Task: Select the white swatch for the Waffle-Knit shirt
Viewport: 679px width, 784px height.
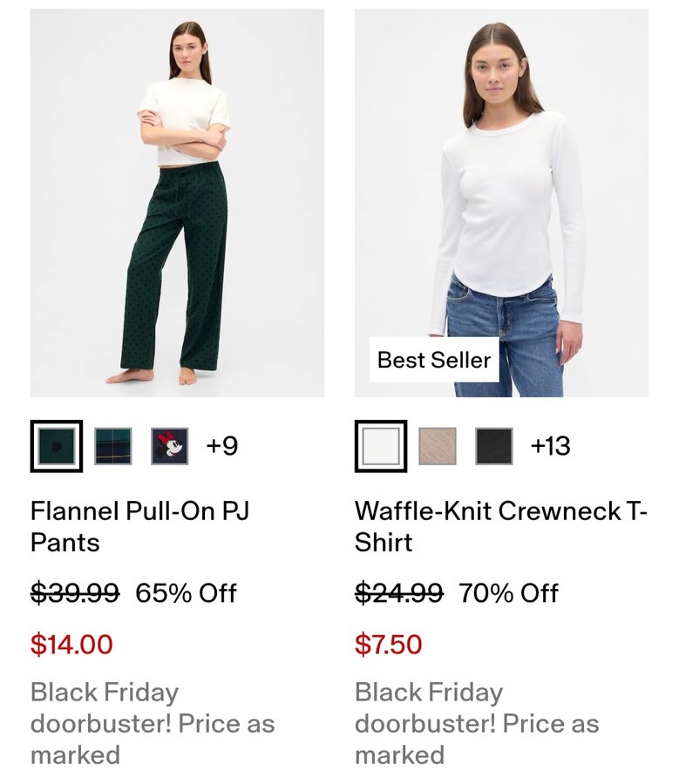Action: 381,446
